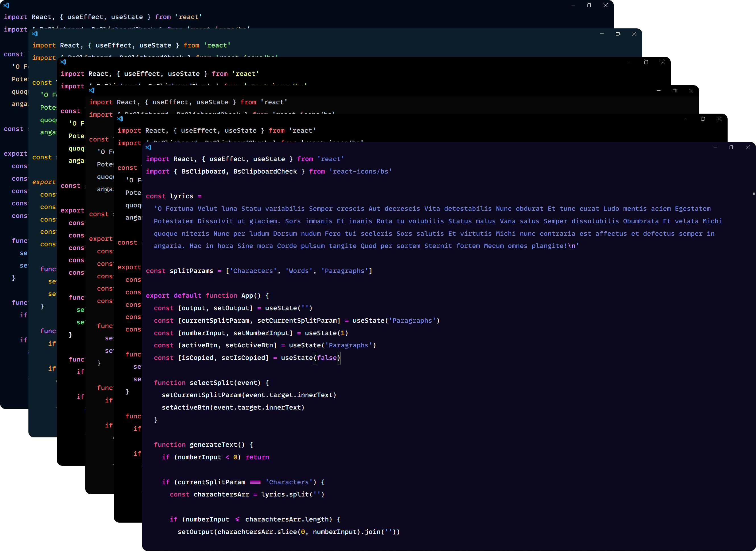Click 'import React' line in the window directly behind the front one
The width and height of the screenshot is (756, 551).
[216, 130]
